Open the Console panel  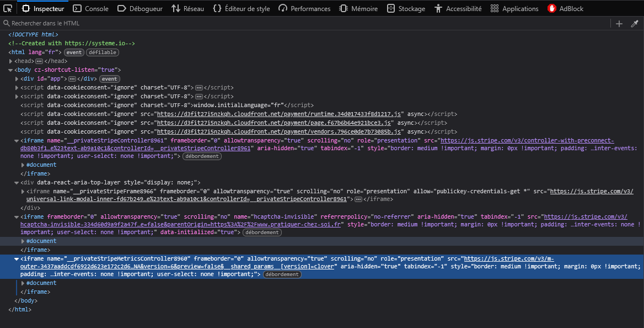(91, 8)
